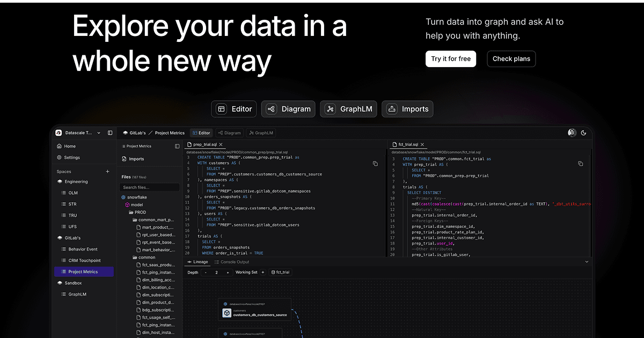
Task: Click the snowflake database icon in the file tree
Action: [x=123, y=197]
